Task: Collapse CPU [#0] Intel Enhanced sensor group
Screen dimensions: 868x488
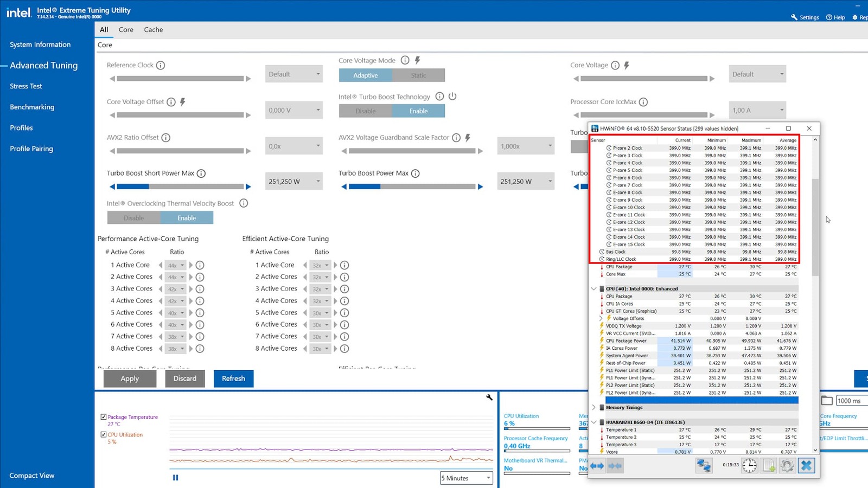Action: (x=594, y=289)
